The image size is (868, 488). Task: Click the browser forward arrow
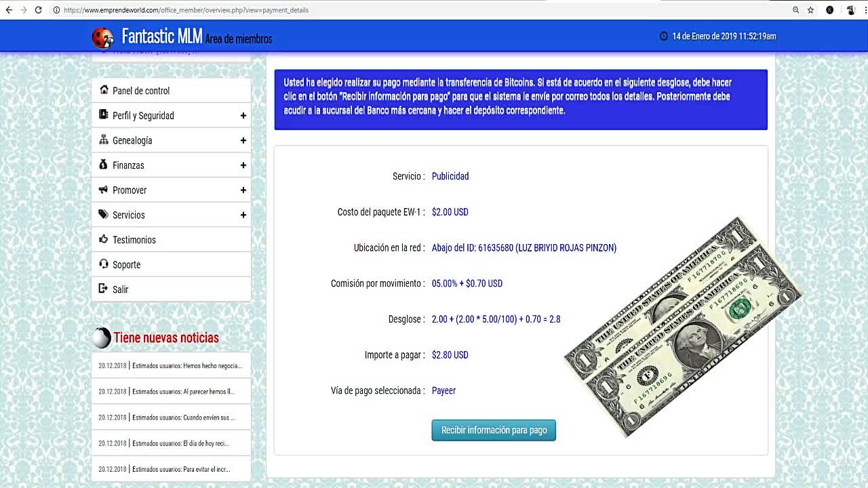pyautogui.click(x=24, y=10)
